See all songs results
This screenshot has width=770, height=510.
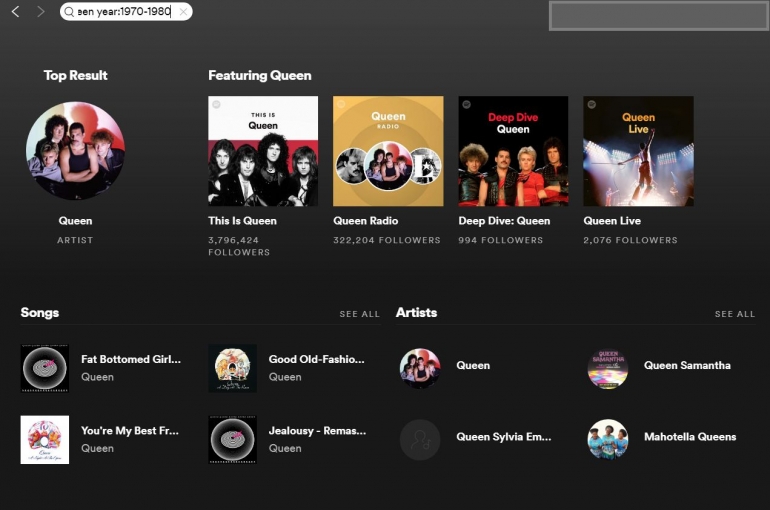coord(359,314)
